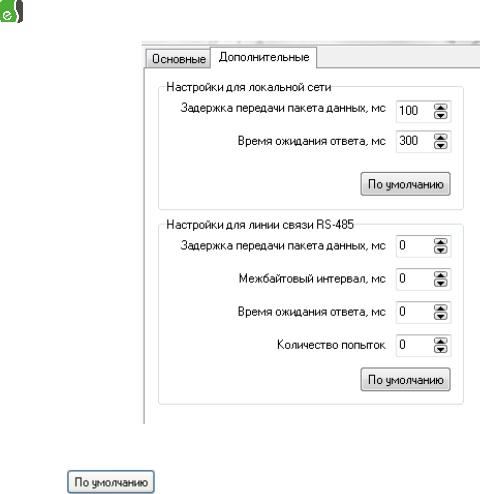The image size is (480, 494).
Task: Reset RS-485 settings with По умолчанию
Action: click(405, 380)
